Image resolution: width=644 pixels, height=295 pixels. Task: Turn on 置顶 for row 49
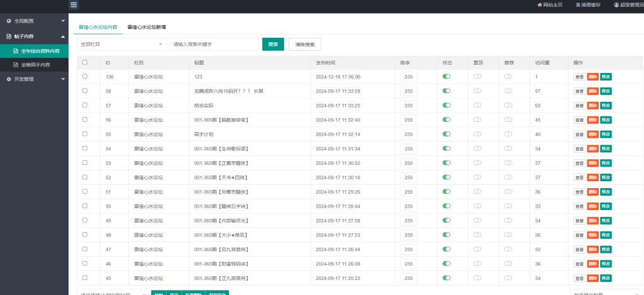pos(477,220)
